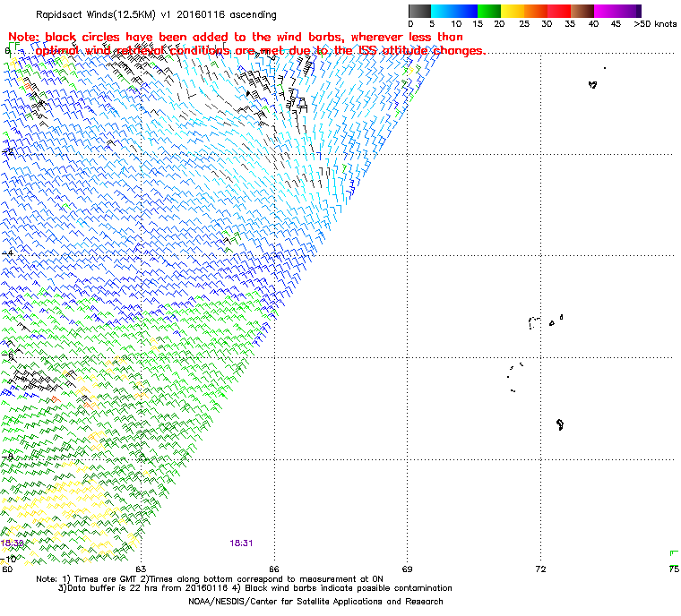Click the red note about black circles
This screenshot has width=681, height=616.
point(246,44)
